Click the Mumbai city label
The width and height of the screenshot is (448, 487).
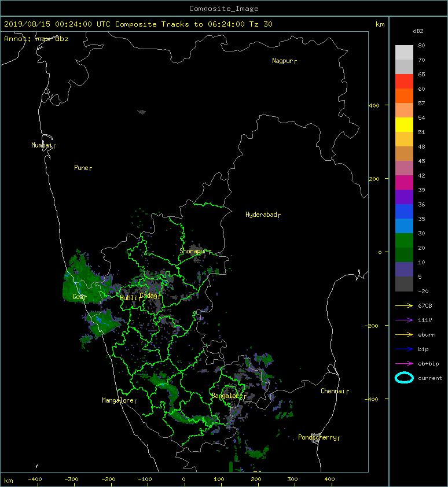click(x=41, y=145)
